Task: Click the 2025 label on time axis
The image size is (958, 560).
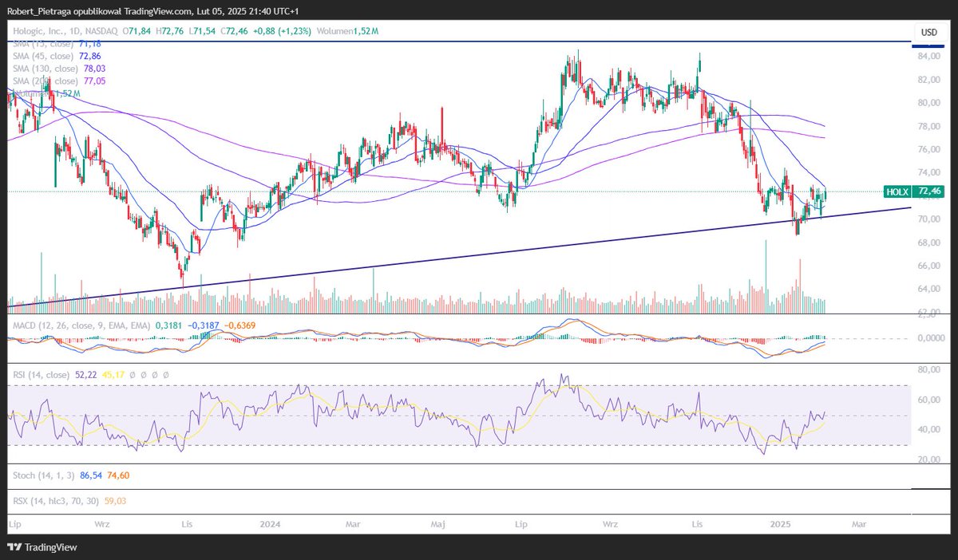Action: coord(781,524)
